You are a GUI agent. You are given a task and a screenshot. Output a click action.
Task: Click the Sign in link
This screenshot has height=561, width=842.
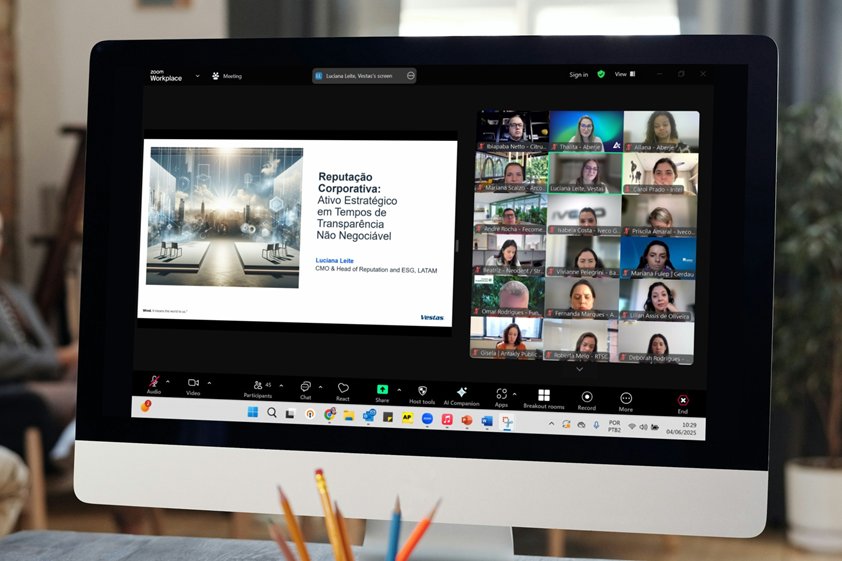(578, 75)
